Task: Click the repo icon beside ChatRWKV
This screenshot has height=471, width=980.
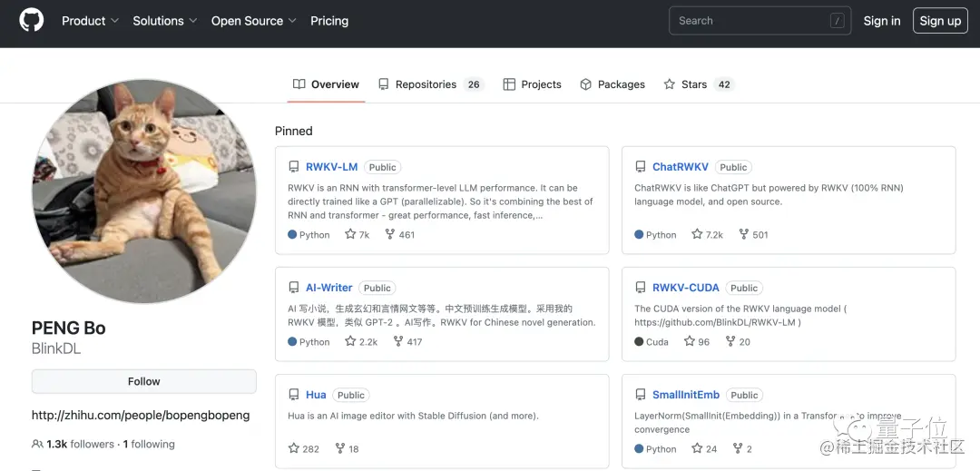Action: click(640, 167)
